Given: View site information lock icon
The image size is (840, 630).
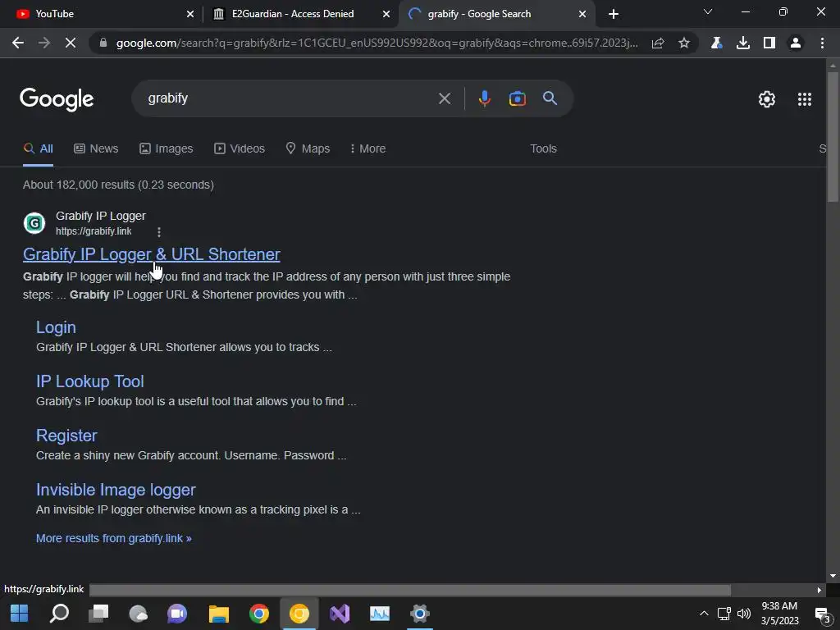Looking at the screenshot, I should 103,43.
